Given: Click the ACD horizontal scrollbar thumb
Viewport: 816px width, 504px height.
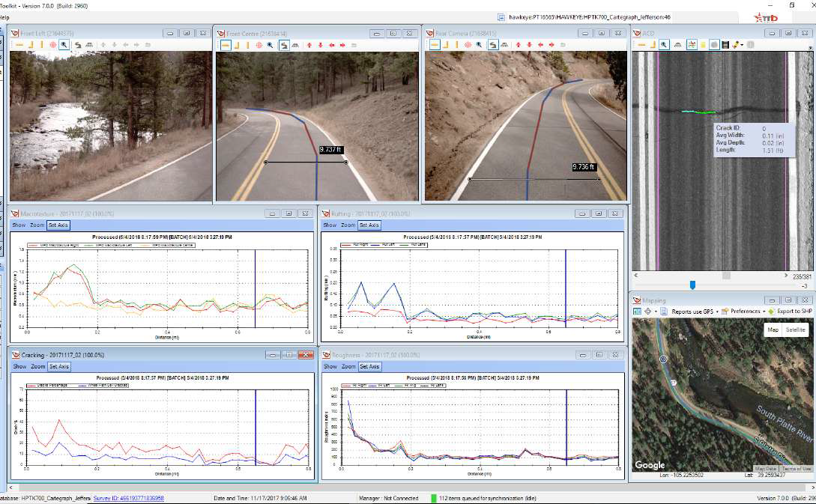Looking at the screenshot, I should pos(725,276).
